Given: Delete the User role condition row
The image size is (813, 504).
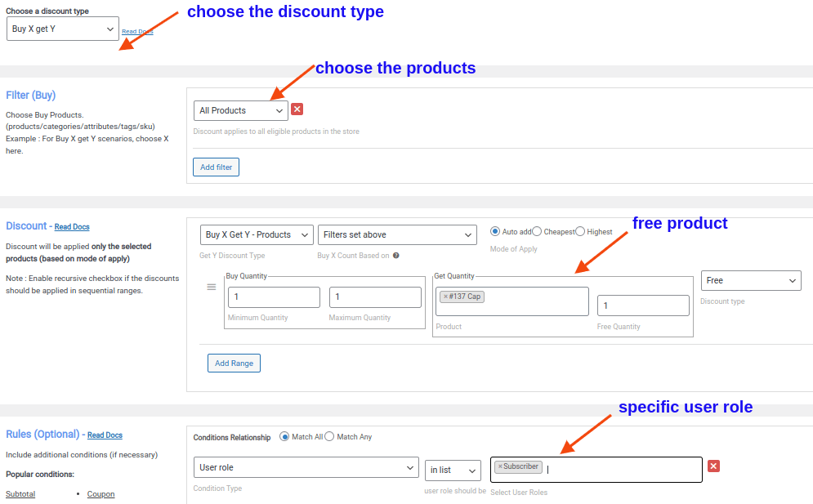Looking at the screenshot, I should tap(713, 466).
